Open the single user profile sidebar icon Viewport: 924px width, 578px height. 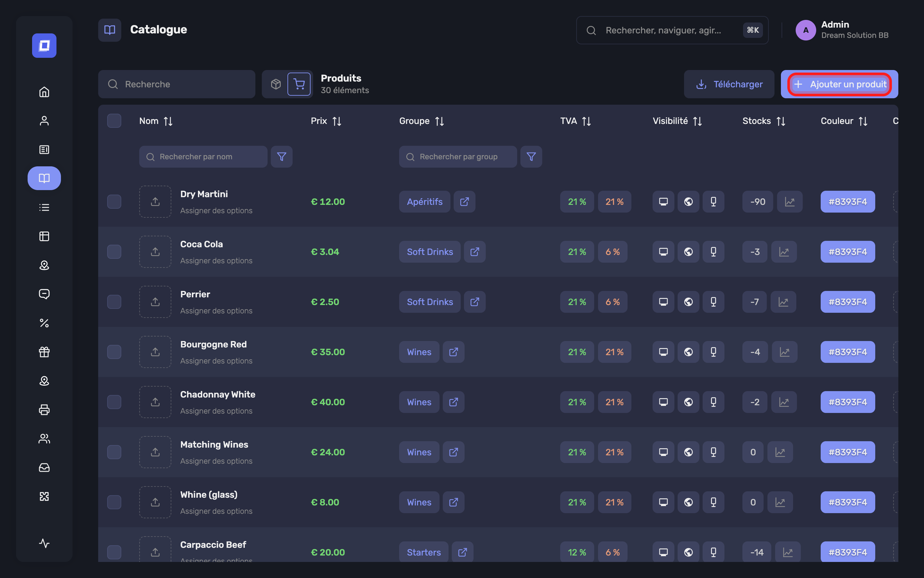(x=44, y=121)
